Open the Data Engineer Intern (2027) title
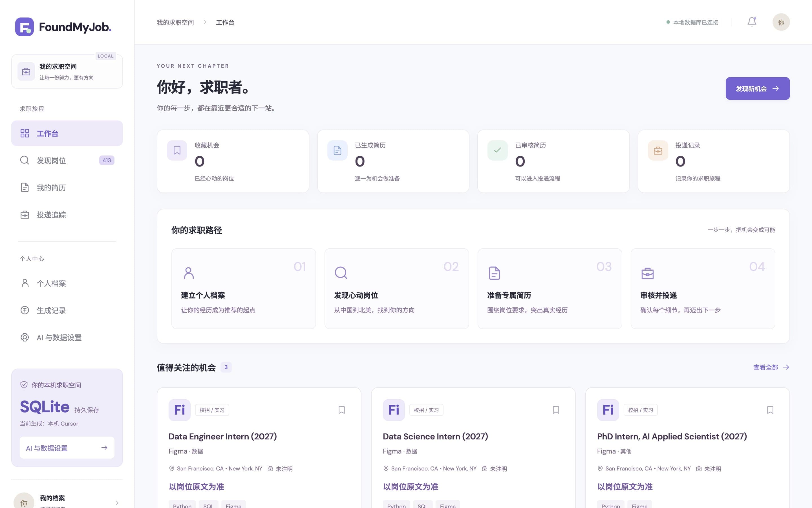This screenshot has width=812, height=508. click(222, 436)
